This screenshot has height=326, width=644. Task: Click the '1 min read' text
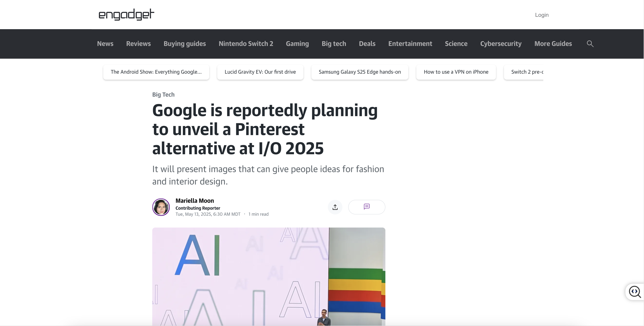pos(258,214)
